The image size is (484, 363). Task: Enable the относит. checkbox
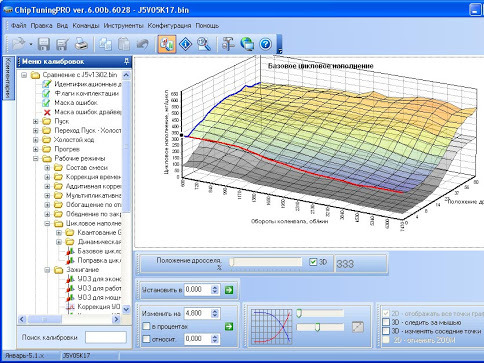tap(146, 339)
